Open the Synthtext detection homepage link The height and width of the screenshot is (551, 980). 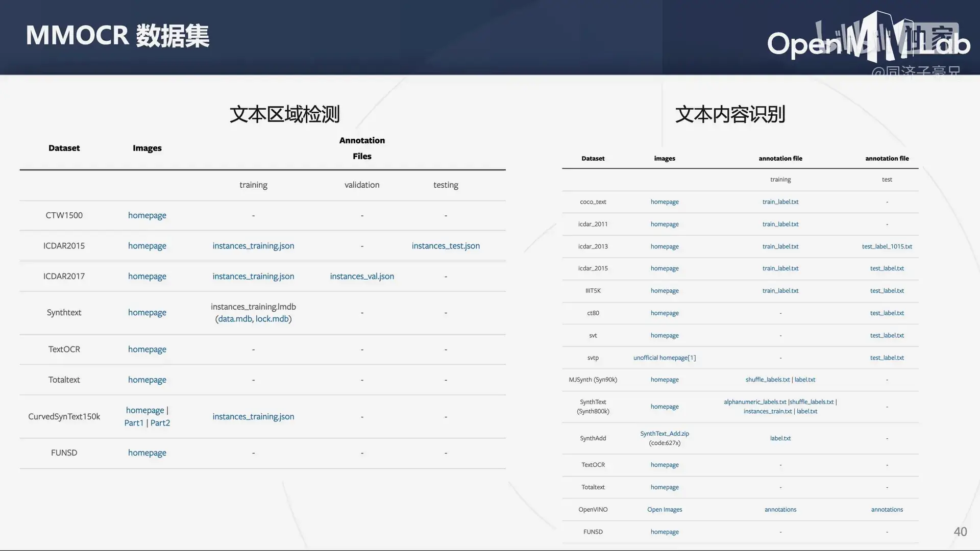click(x=147, y=313)
